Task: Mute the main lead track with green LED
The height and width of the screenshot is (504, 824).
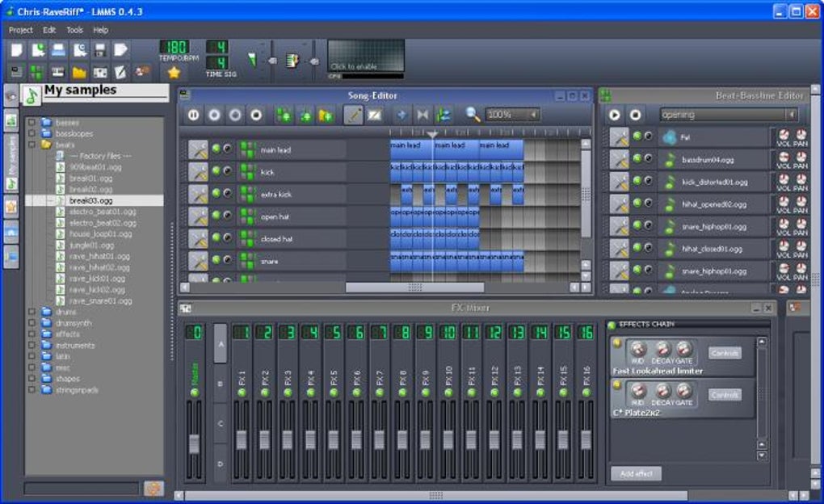Action: [216, 149]
